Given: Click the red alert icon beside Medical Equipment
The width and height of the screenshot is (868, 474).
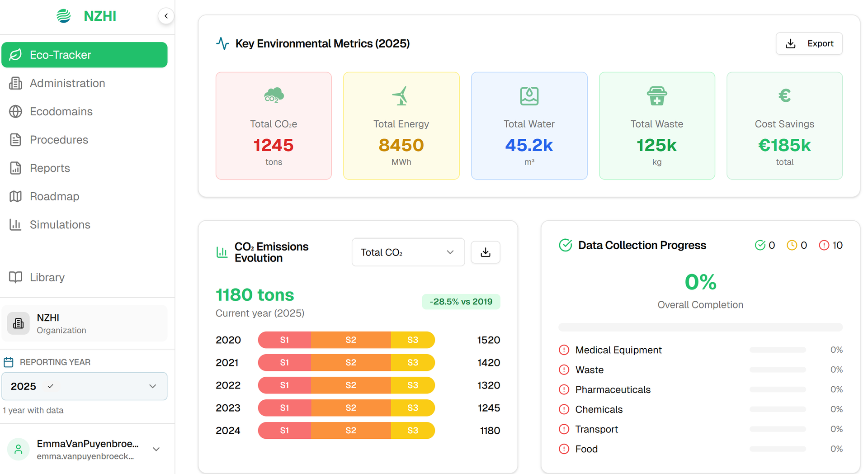Looking at the screenshot, I should (x=564, y=350).
